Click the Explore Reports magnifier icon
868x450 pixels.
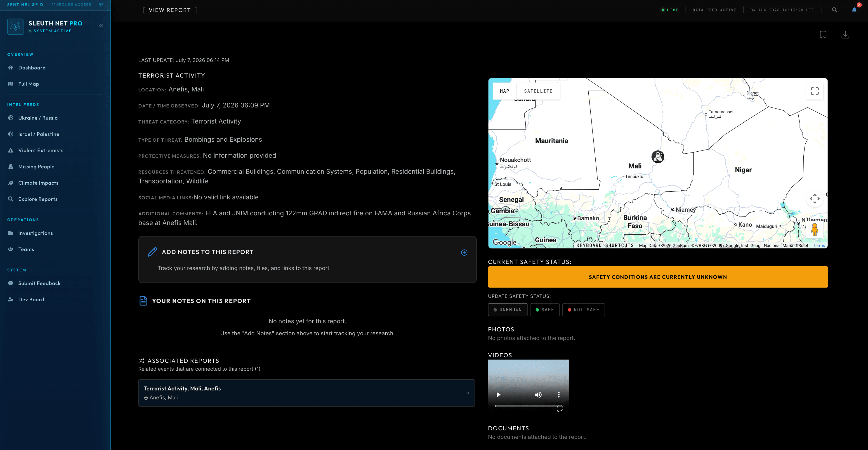[11, 199]
